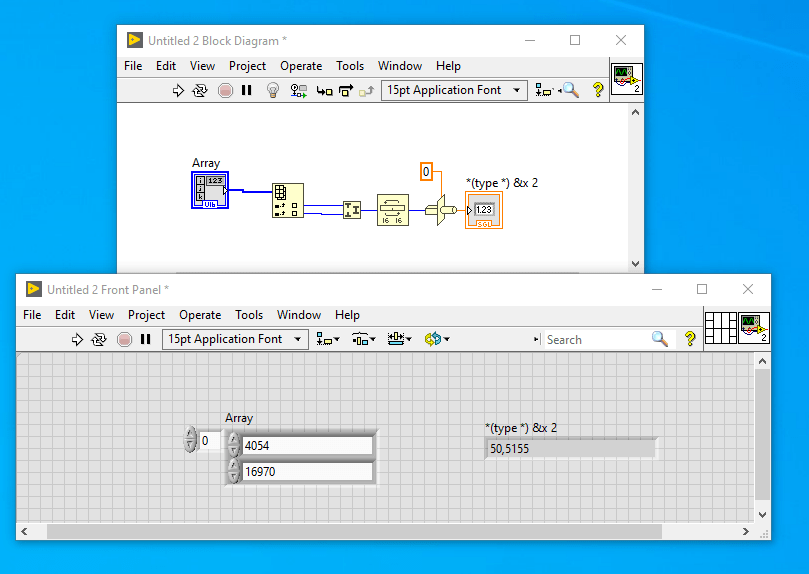Click Step Out icon in Block Diagram
The width and height of the screenshot is (809, 574).
click(366, 91)
